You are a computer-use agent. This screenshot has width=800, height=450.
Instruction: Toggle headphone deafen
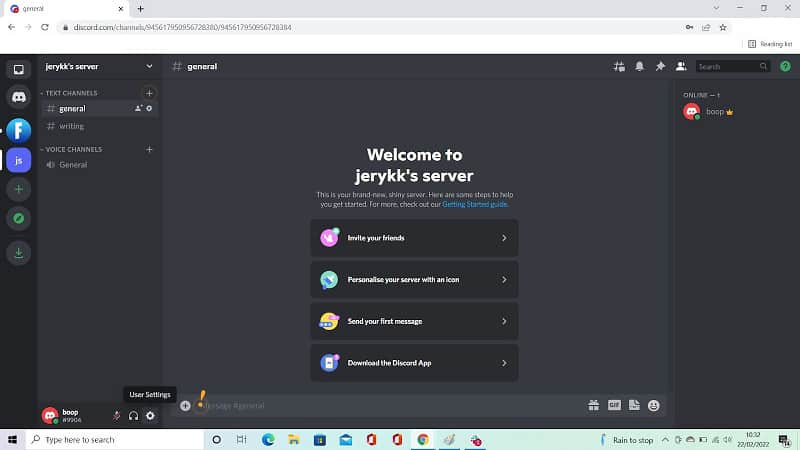click(133, 415)
